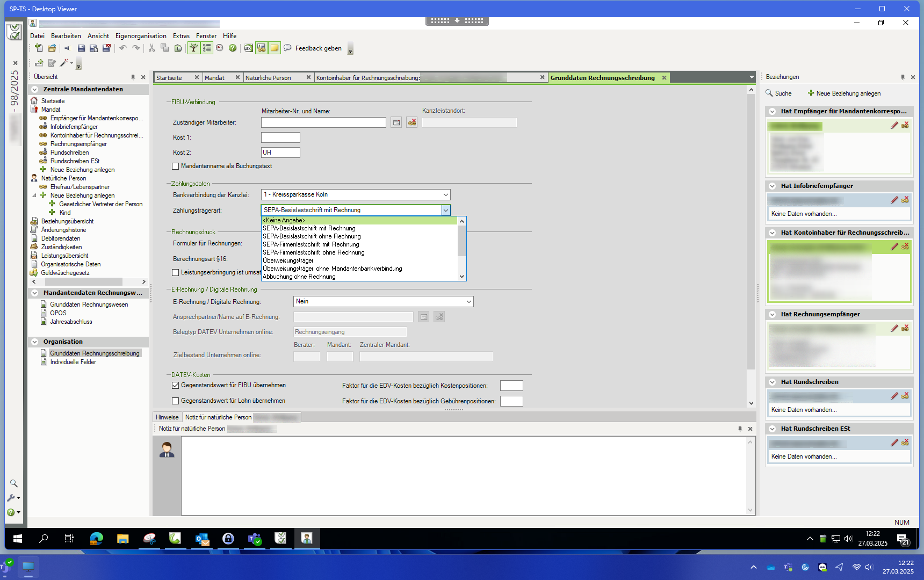Viewport: 924px width, 580px height.
Task: Check Gegenstandswert für Lohn übernehmen
Action: click(x=176, y=401)
